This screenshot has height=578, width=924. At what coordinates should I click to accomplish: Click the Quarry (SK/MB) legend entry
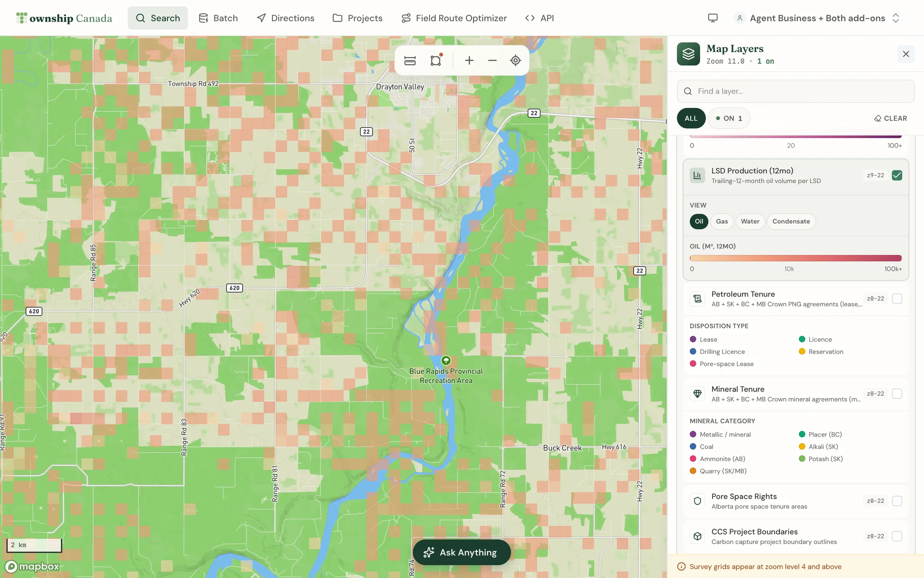click(718, 471)
